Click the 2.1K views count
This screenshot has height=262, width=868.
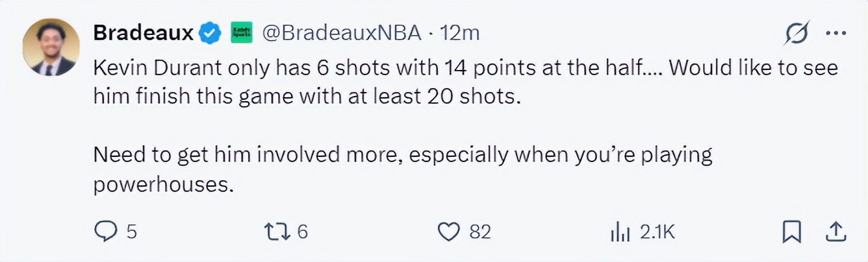click(x=657, y=232)
